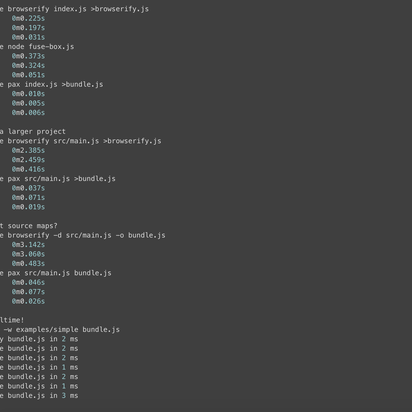Click the '-w examples/simple bundle.js' command line

click(62, 330)
